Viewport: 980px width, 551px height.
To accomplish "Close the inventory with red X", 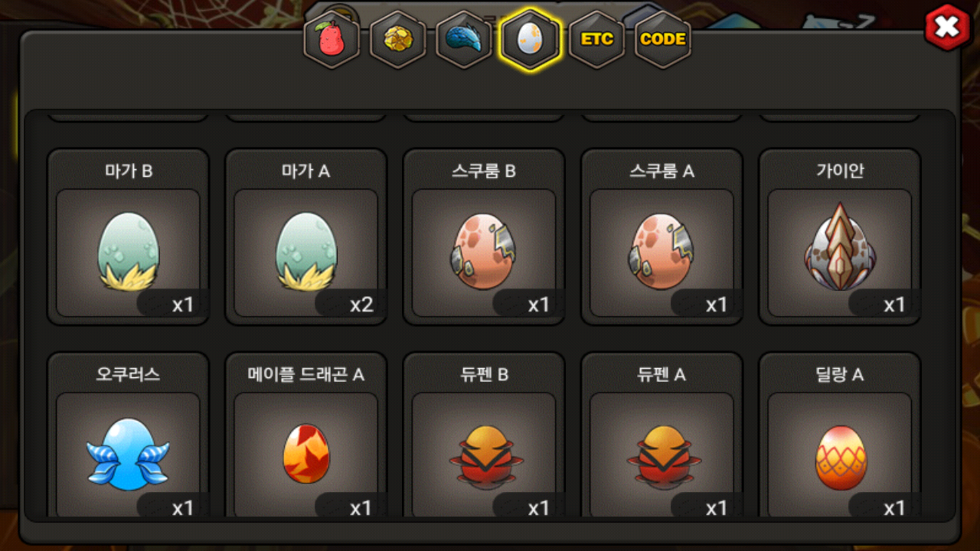I will (947, 28).
